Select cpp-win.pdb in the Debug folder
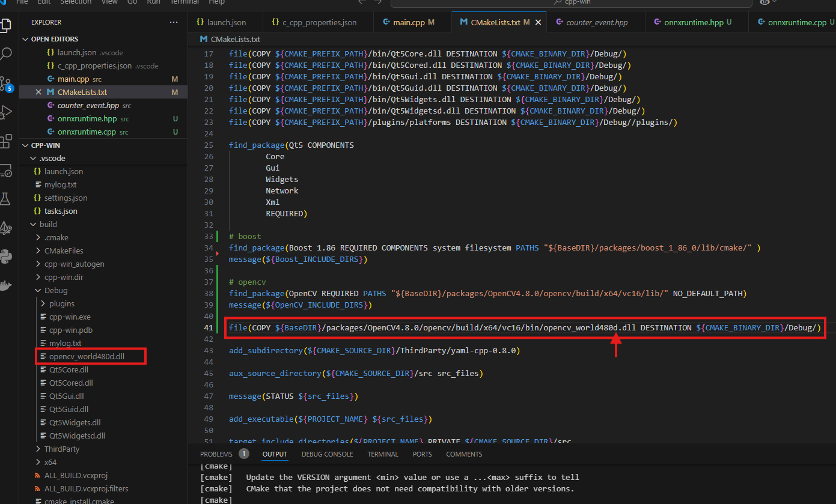Screen dimensions: 836x504 [x=103, y=330]
